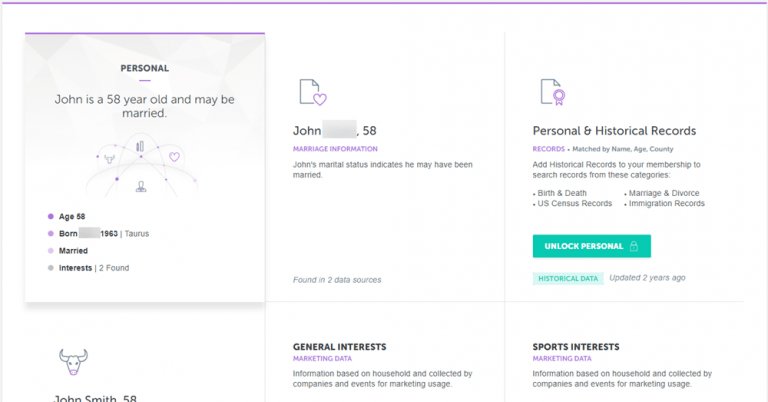Image resolution: width=768 pixels, height=402 pixels.
Task: Click the Unlock Personal button
Action: click(592, 246)
